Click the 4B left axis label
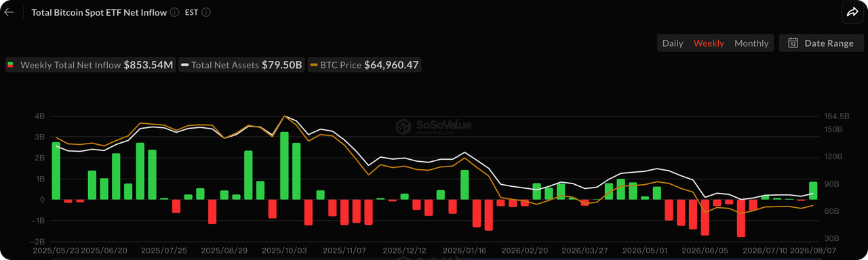This screenshot has height=260, width=868. pos(40,116)
